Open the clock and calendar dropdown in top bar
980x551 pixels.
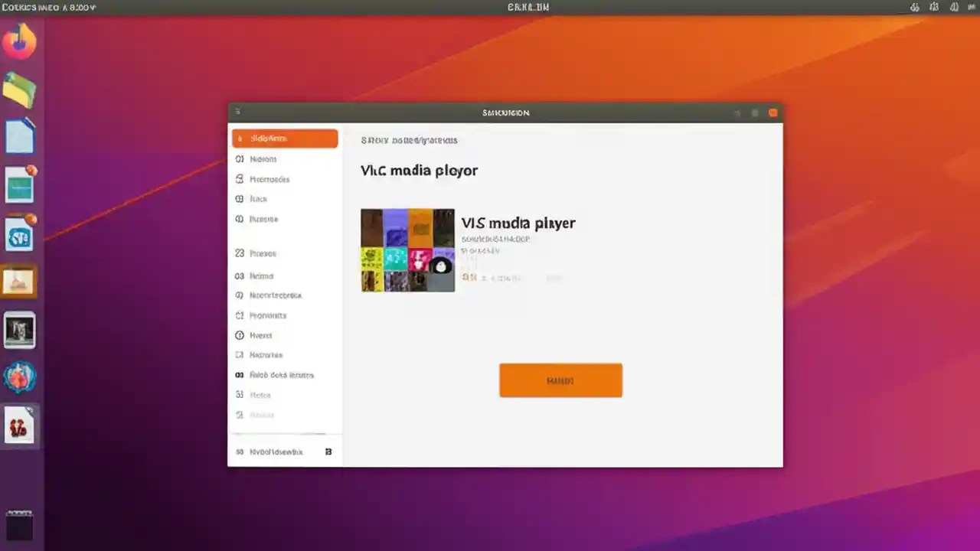(x=528, y=7)
